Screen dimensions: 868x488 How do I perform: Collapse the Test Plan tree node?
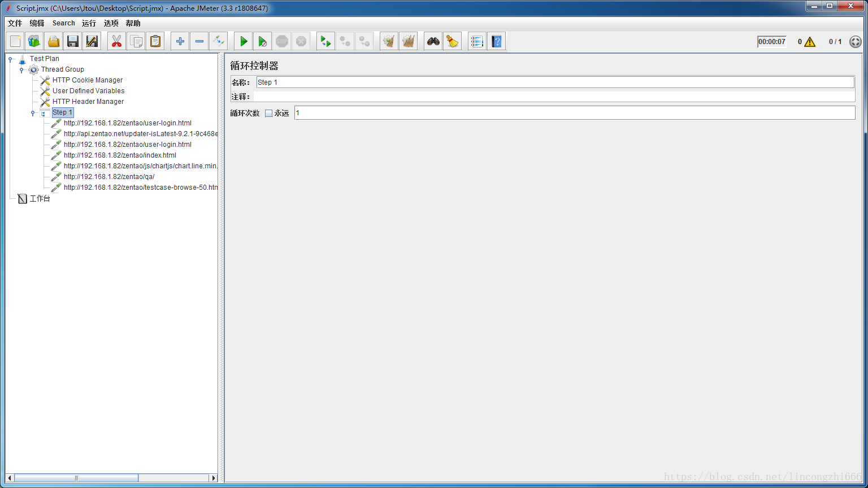(10, 59)
